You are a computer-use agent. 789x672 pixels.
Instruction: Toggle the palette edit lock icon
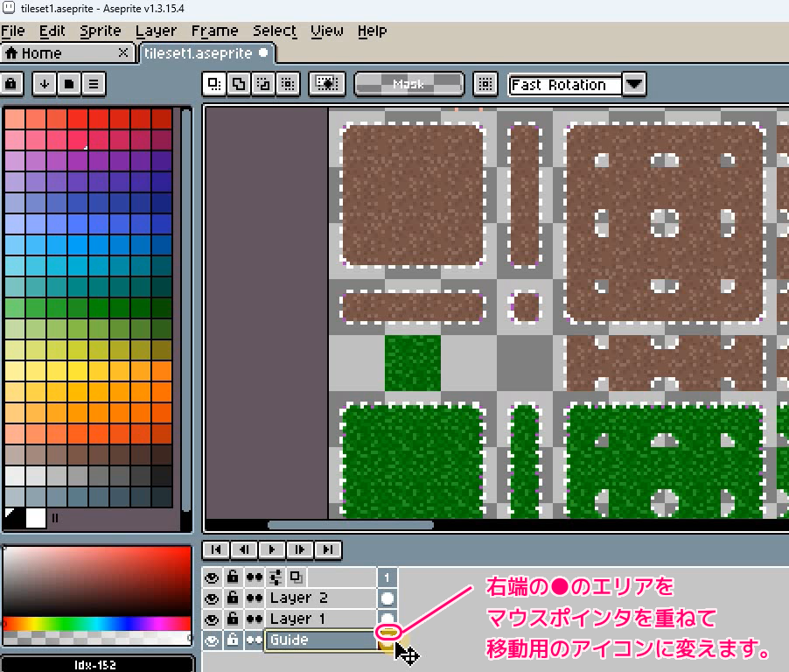(11, 84)
